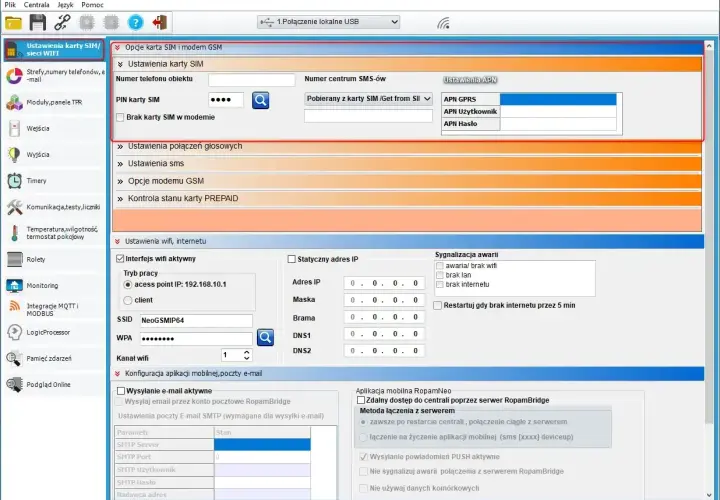Check brak lan signalling option
The image size is (720, 500).
(440, 275)
